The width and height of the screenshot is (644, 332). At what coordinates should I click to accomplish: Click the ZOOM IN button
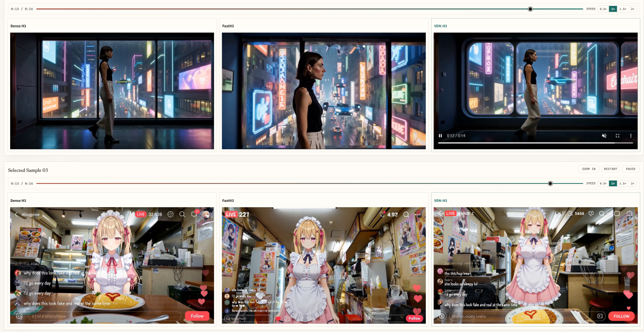(589, 169)
